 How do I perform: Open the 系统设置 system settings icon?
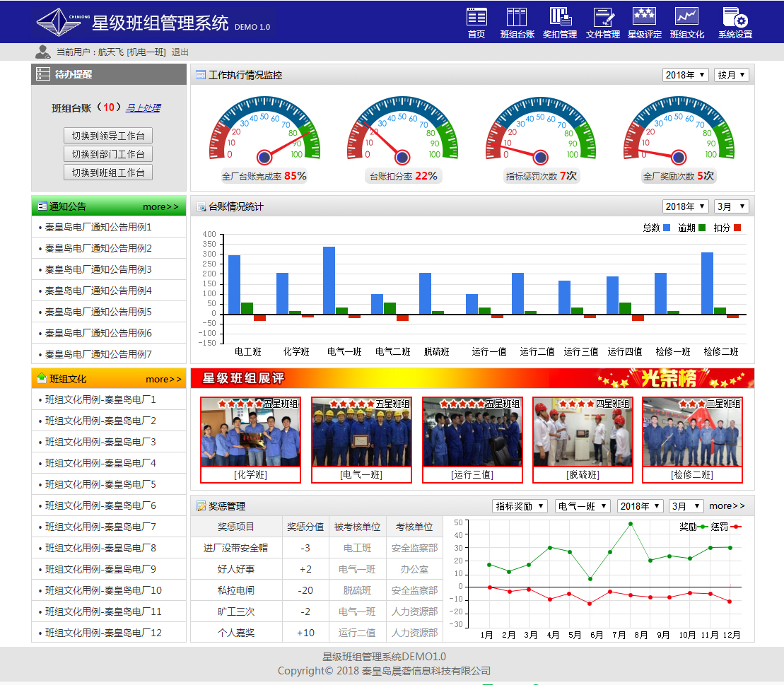tap(735, 17)
